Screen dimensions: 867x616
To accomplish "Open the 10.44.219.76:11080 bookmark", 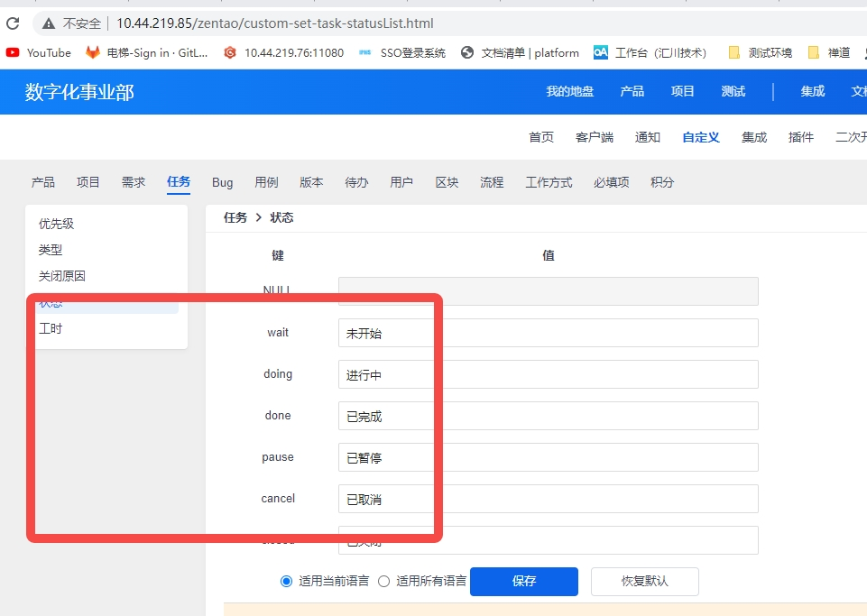I will coord(283,52).
